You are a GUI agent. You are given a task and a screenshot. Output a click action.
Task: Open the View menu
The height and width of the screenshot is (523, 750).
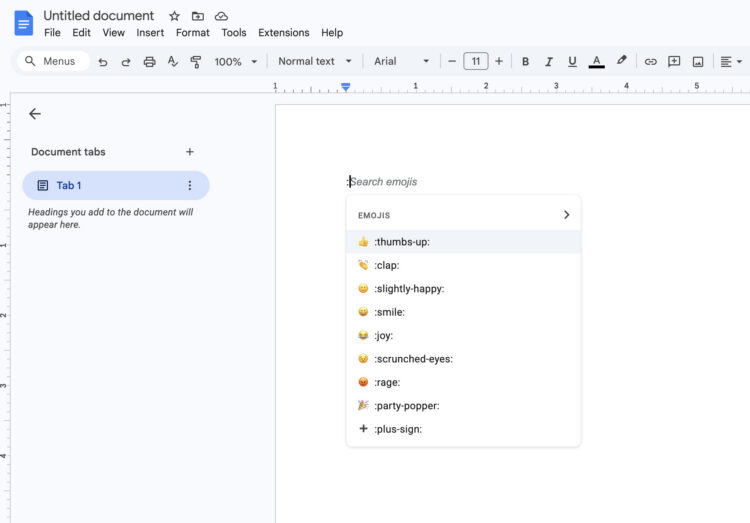[113, 33]
